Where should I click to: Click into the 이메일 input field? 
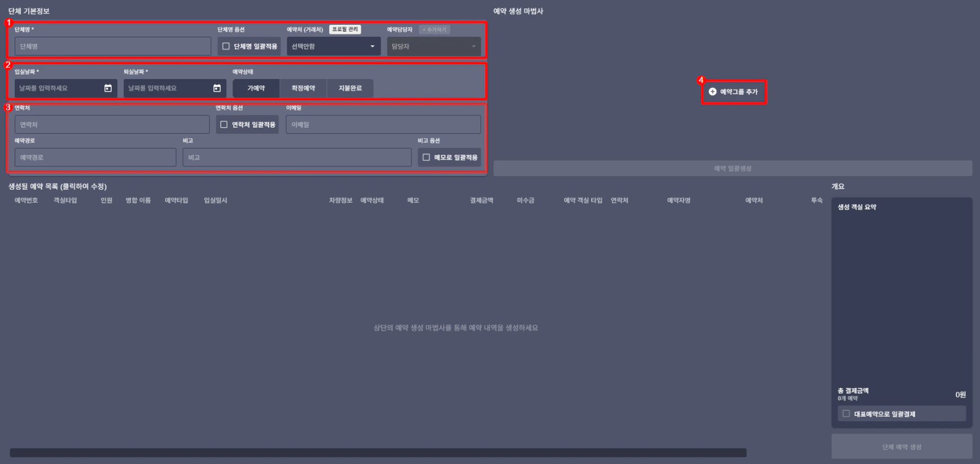click(383, 124)
